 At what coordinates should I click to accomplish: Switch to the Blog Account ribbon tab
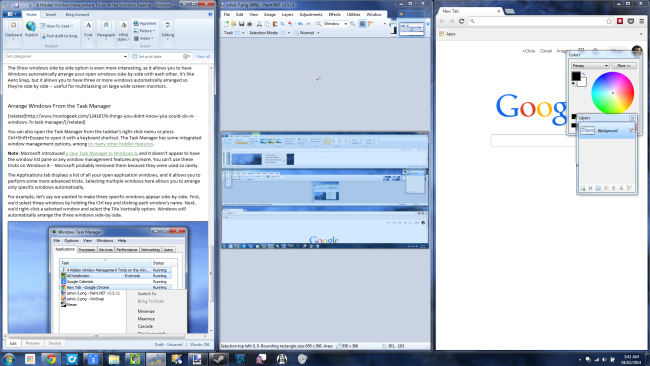[77, 15]
